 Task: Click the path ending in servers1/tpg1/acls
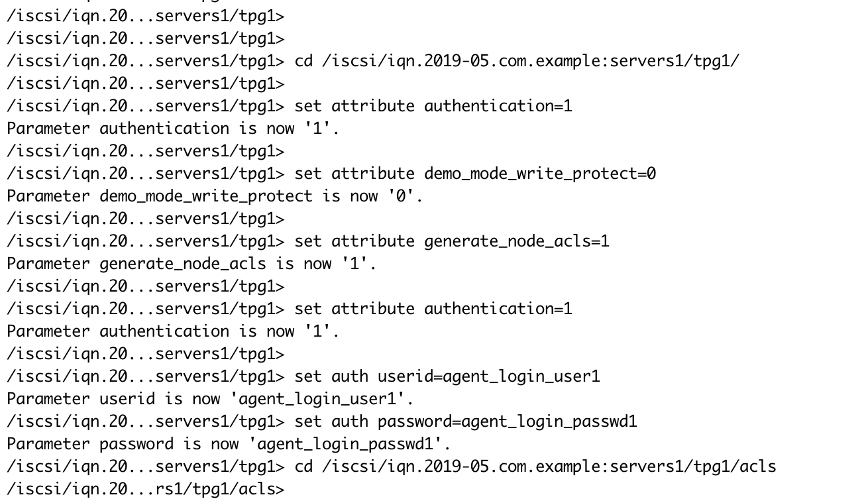point(549,467)
